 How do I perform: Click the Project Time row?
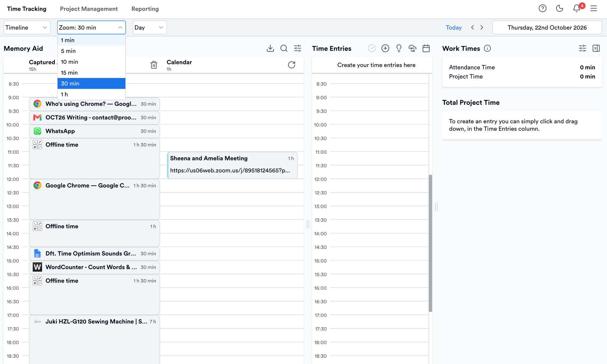click(x=522, y=76)
